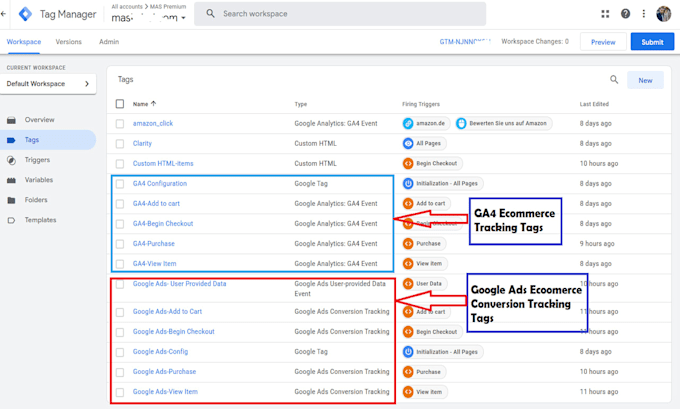This screenshot has width=680, height=409.
Task: Check the Google Ads-View Item checkbox
Action: (x=120, y=392)
